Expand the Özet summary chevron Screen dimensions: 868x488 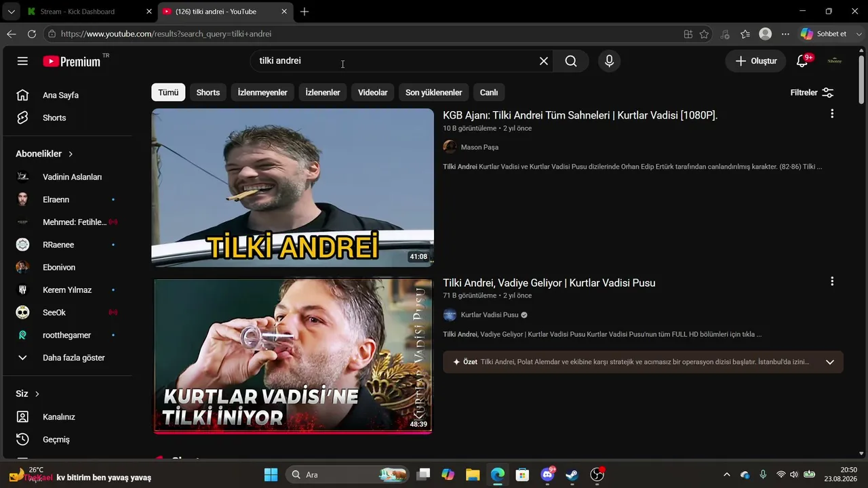829,362
